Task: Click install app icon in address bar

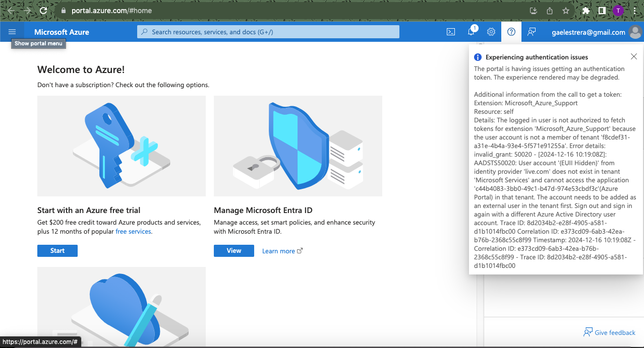Action: pyautogui.click(x=534, y=11)
